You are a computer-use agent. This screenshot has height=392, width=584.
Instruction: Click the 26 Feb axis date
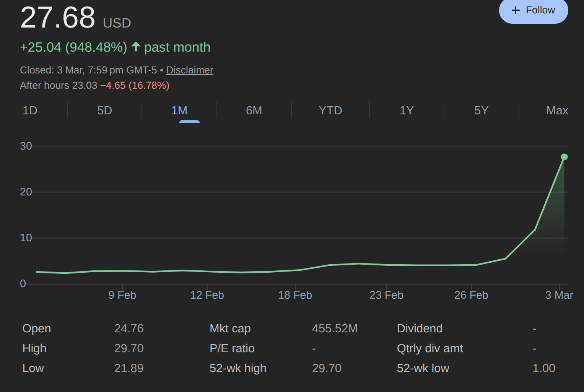click(x=471, y=295)
